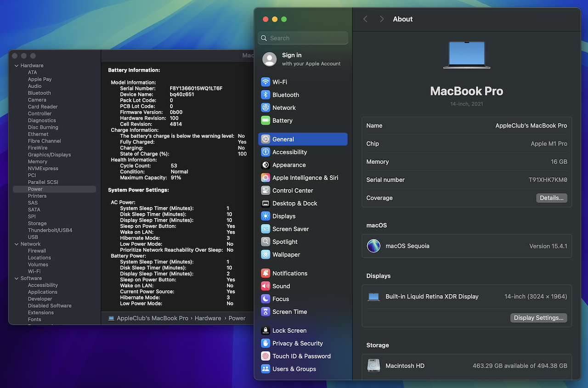Select Memory in System Information sidebar
Viewport: 588px width, 388px height.
click(38, 162)
